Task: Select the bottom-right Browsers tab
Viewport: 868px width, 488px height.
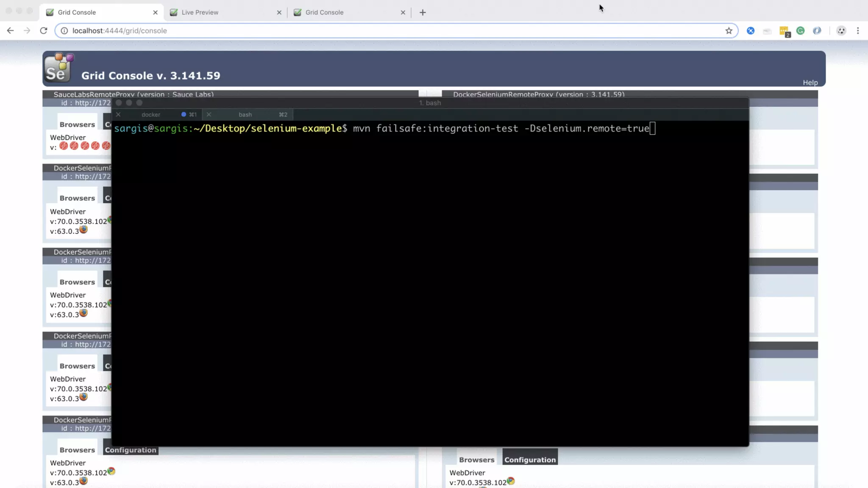Action: click(476, 460)
